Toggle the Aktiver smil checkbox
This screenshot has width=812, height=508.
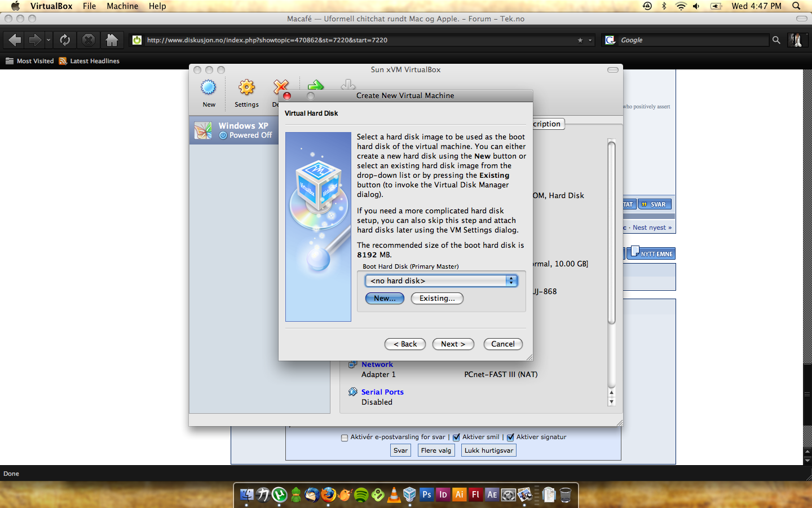click(456, 437)
